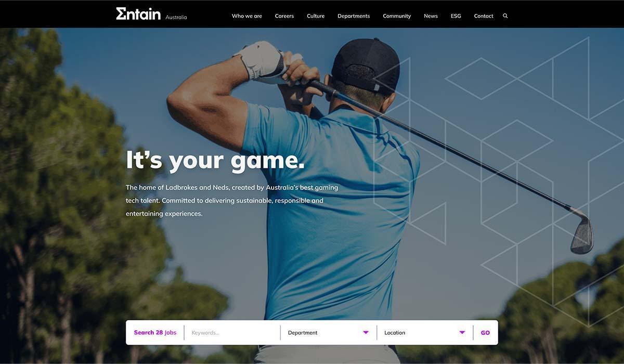Visit the News section
This screenshot has height=364, width=624.
tap(431, 16)
